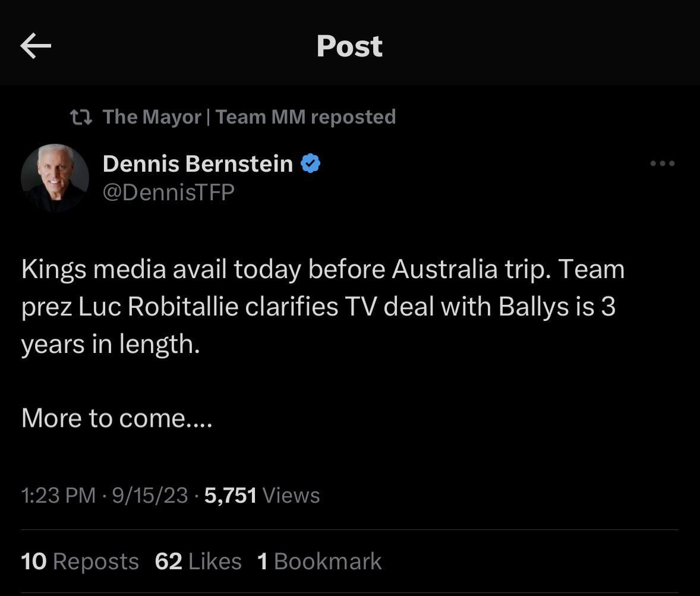Viewport: 700px width, 596px height.
Task: View the 10 Reposts list
Action: [80, 562]
